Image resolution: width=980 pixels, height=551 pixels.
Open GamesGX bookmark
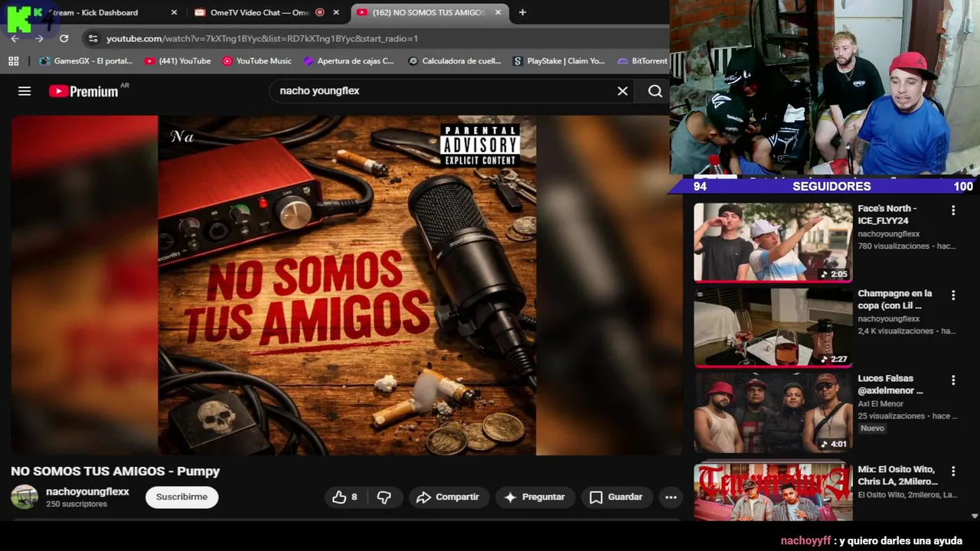86,61
